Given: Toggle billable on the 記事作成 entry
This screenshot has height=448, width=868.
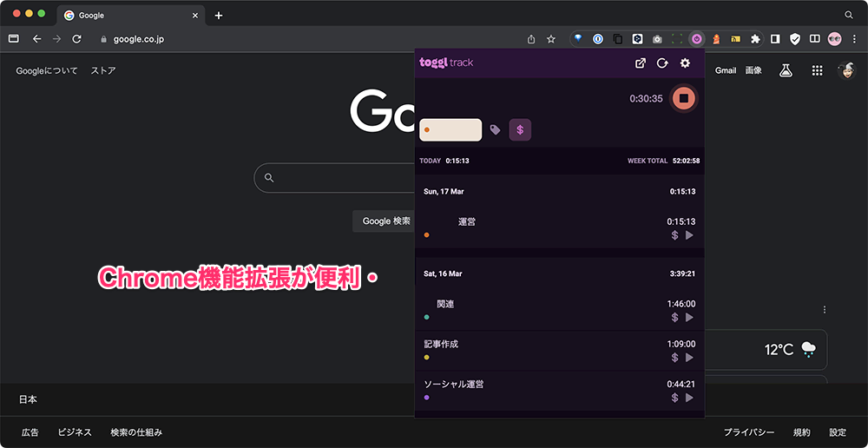Looking at the screenshot, I should click(674, 358).
